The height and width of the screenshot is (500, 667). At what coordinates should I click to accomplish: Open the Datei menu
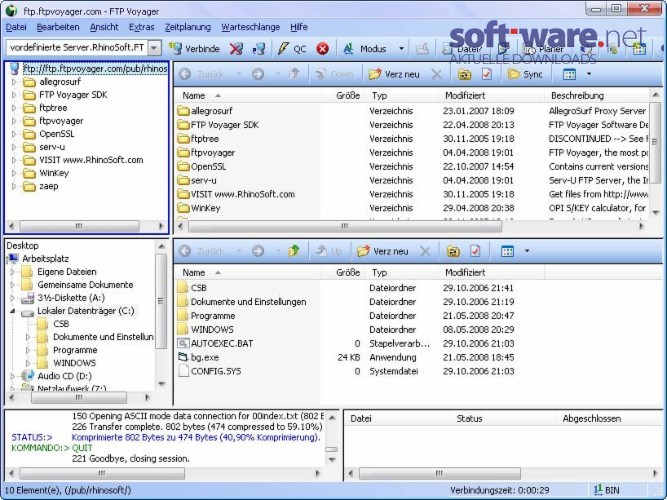(x=16, y=27)
